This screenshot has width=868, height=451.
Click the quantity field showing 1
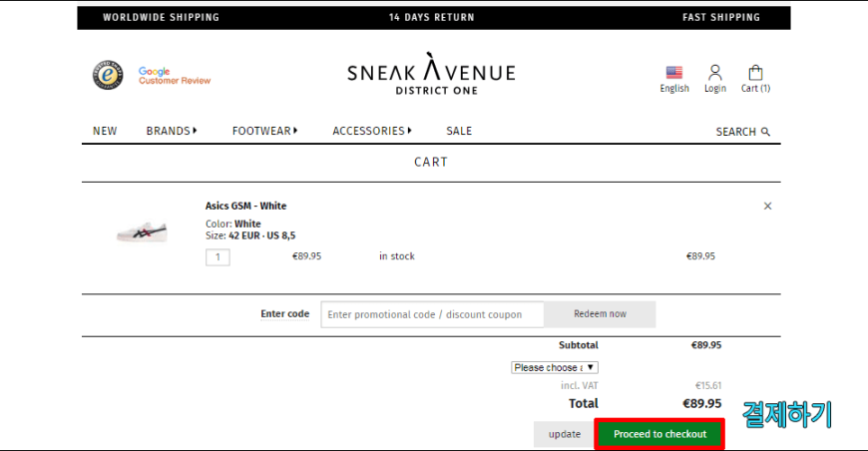217,256
